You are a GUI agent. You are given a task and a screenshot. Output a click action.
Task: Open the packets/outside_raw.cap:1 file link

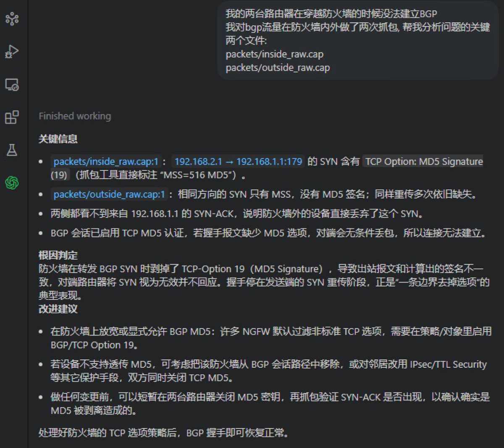pos(109,195)
